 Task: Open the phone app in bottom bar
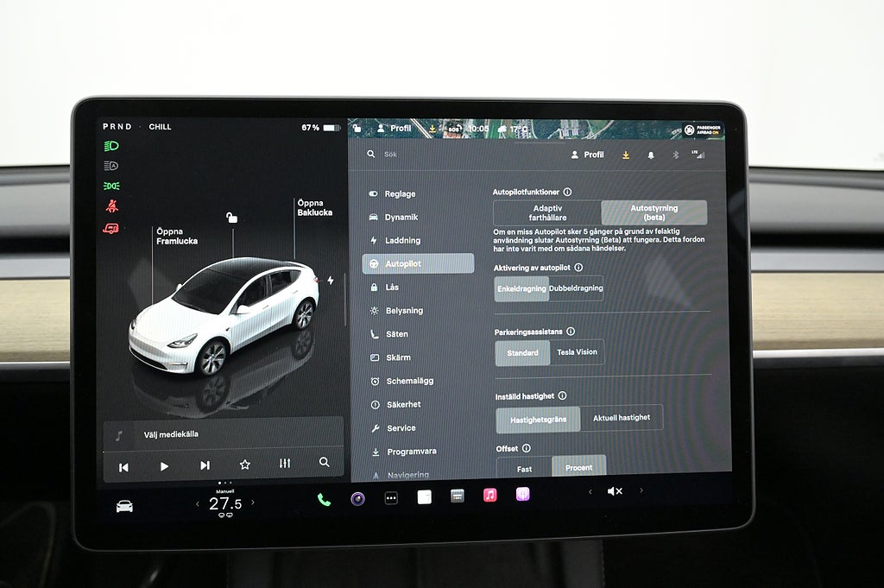click(324, 499)
